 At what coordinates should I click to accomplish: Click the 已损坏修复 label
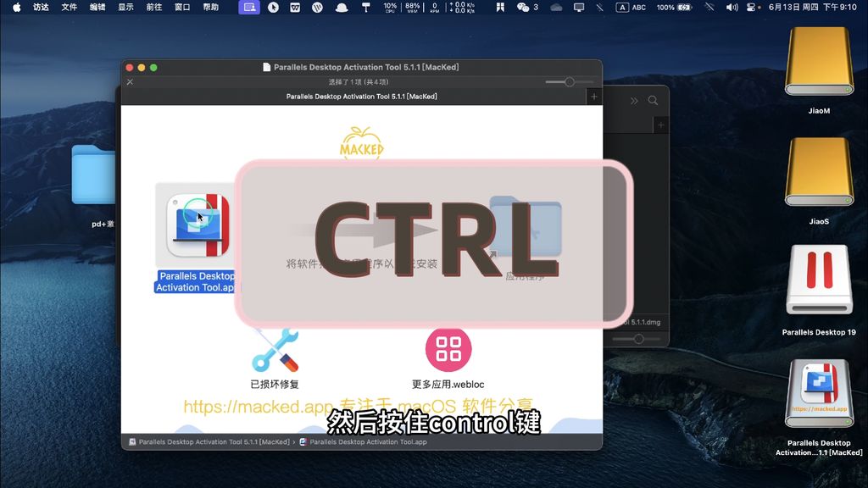(x=275, y=384)
